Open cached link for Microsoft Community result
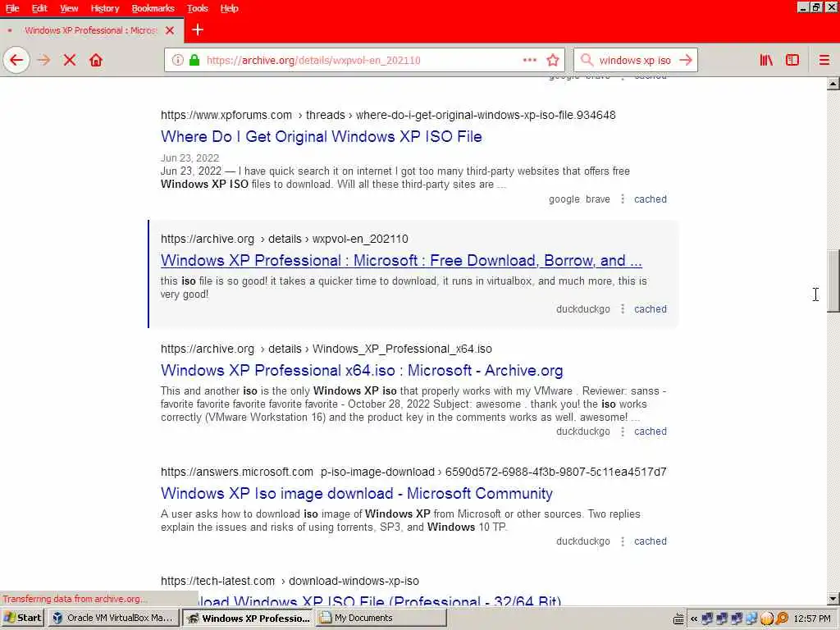The height and width of the screenshot is (630, 840). tap(651, 541)
